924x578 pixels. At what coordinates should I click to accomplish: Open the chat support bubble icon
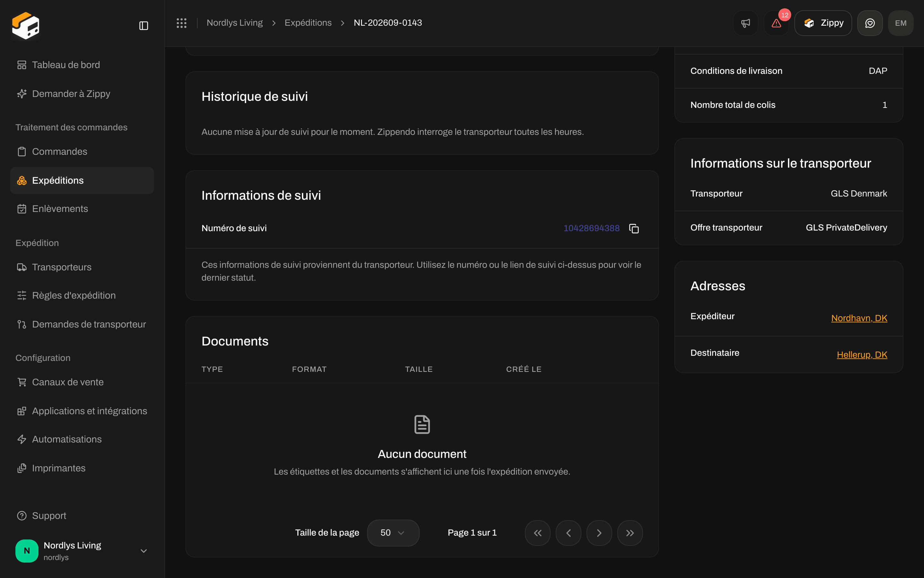click(870, 23)
